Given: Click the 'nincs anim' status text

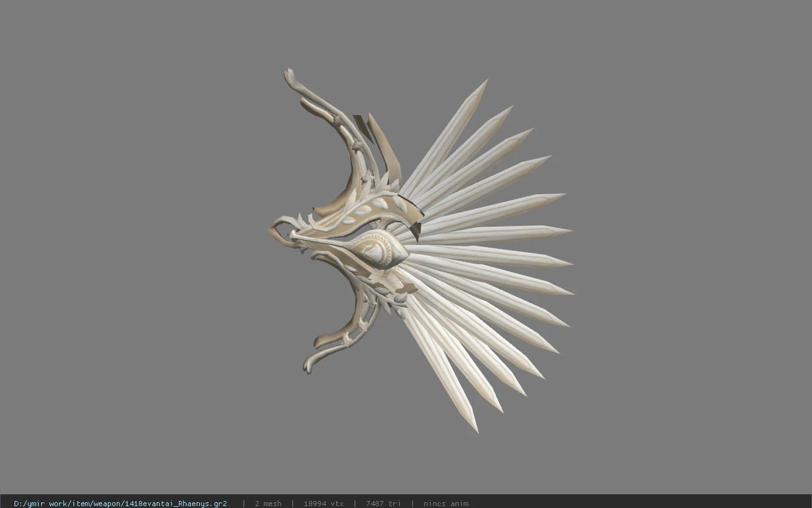Looking at the screenshot, I should tap(446, 503).
